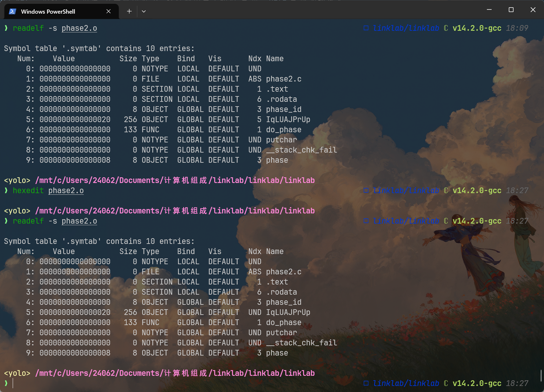Maximize the terminal window
The width and height of the screenshot is (544, 392).
(511, 10)
